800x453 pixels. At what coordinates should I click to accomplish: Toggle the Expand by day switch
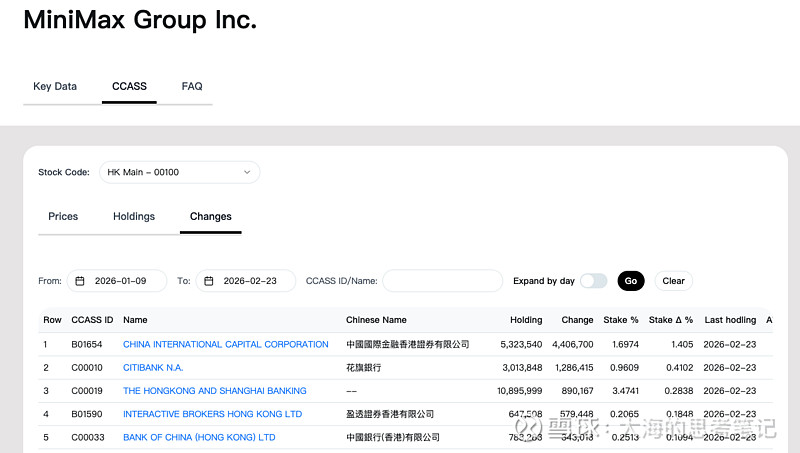(593, 281)
